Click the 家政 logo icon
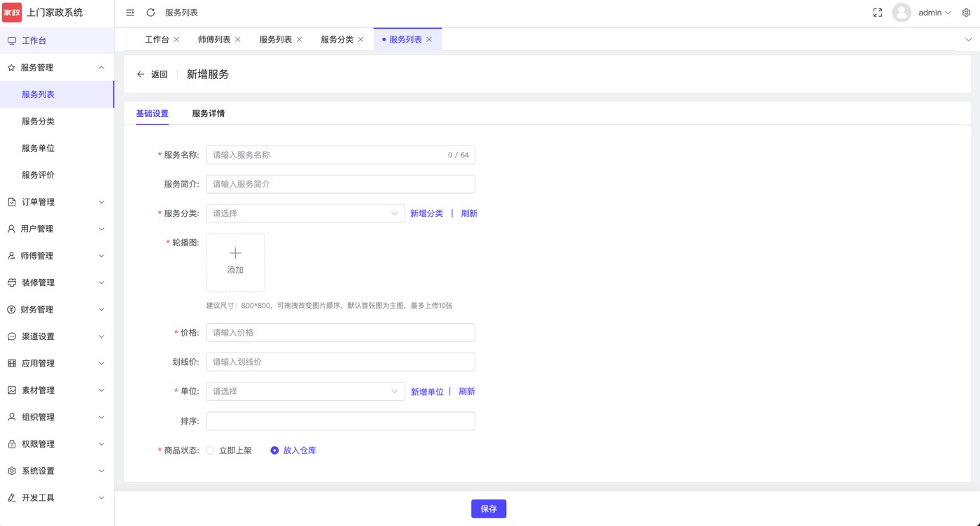The width and height of the screenshot is (980, 526). point(12,13)
